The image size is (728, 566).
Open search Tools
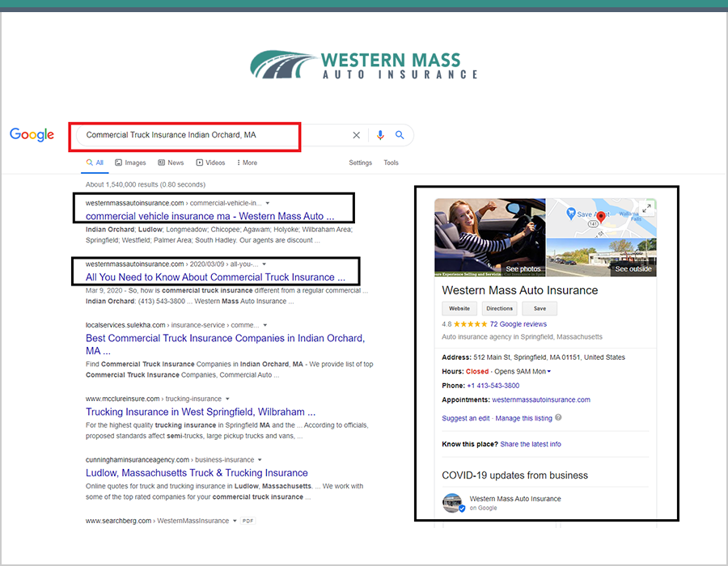point(391,163)
